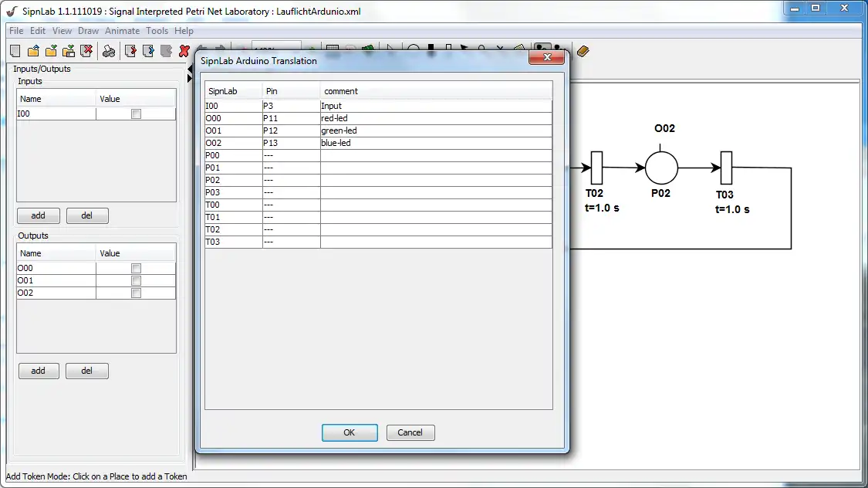The image size is (868, 488).
Task: Click the red X delete icon
Action: point(184,52)
